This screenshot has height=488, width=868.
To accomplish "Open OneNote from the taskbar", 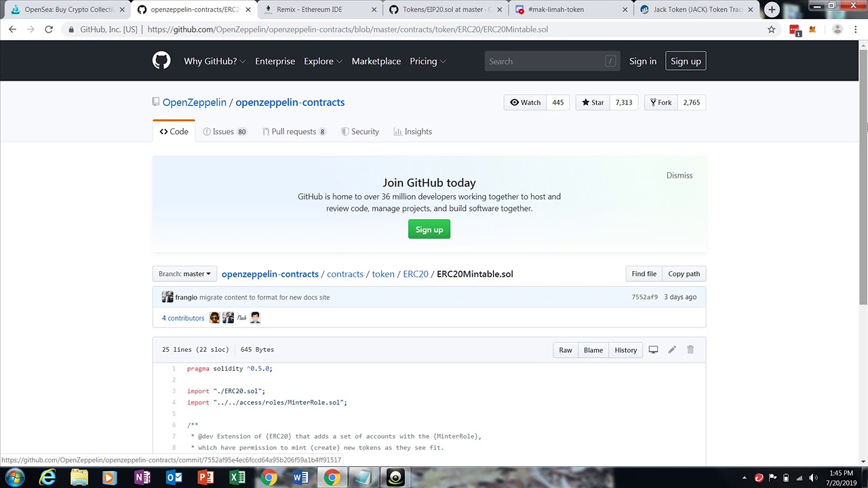I will click(142, 477).
